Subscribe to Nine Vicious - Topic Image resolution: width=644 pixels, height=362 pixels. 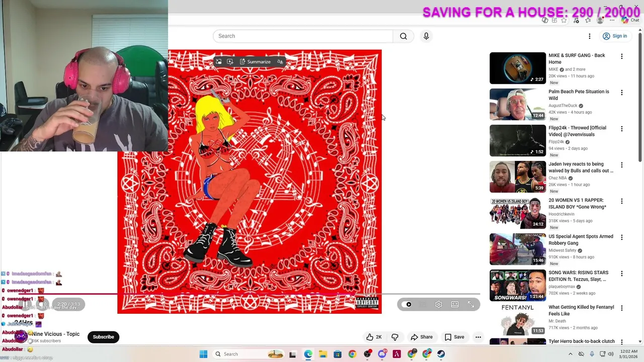coord(103,337)
